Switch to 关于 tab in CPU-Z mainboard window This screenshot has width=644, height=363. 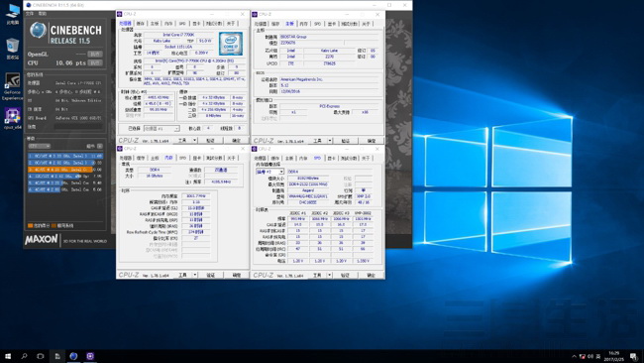click(366, 24)
